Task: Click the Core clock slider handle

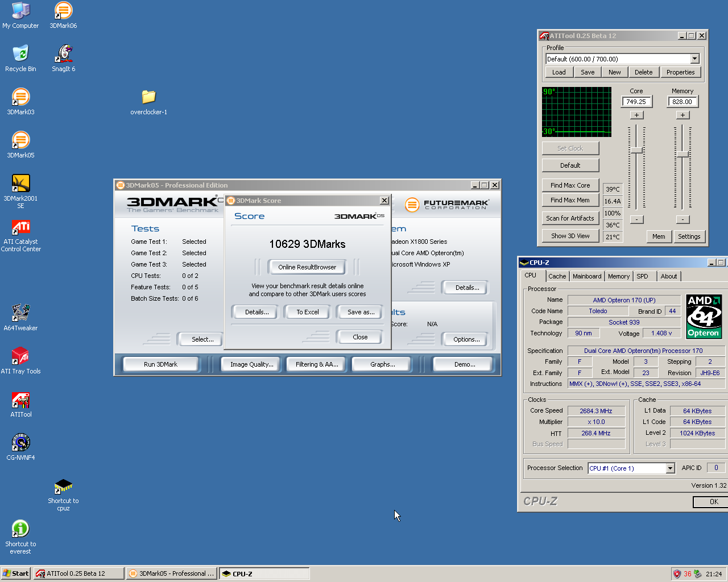Action: click(636, 151)
